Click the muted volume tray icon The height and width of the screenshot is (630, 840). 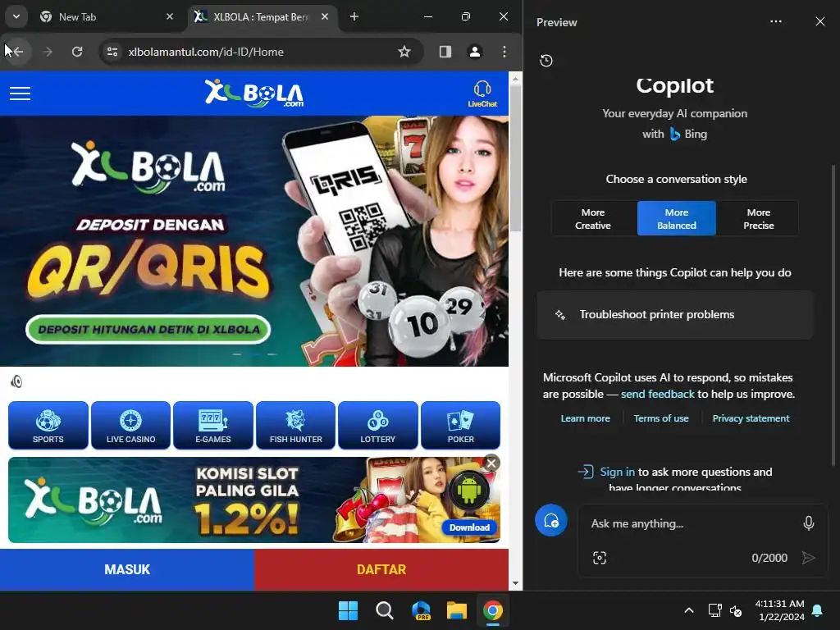(x=736, y=610)
